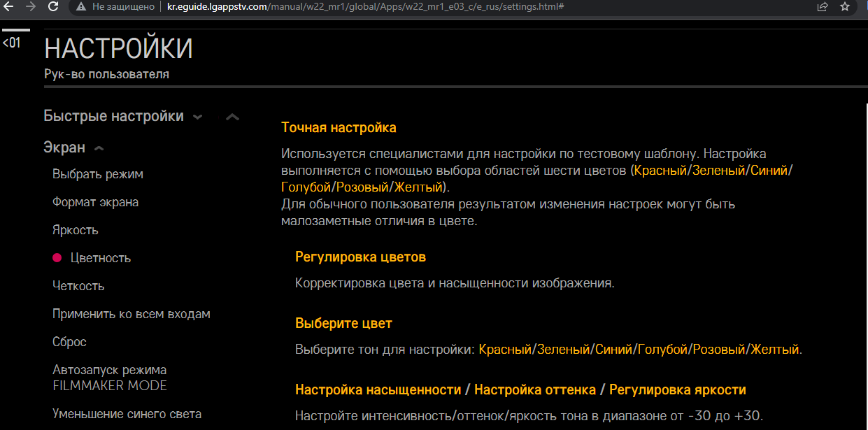
Task: Click the 'Не защищено' security warning icon
Action: tap(81, 6)
